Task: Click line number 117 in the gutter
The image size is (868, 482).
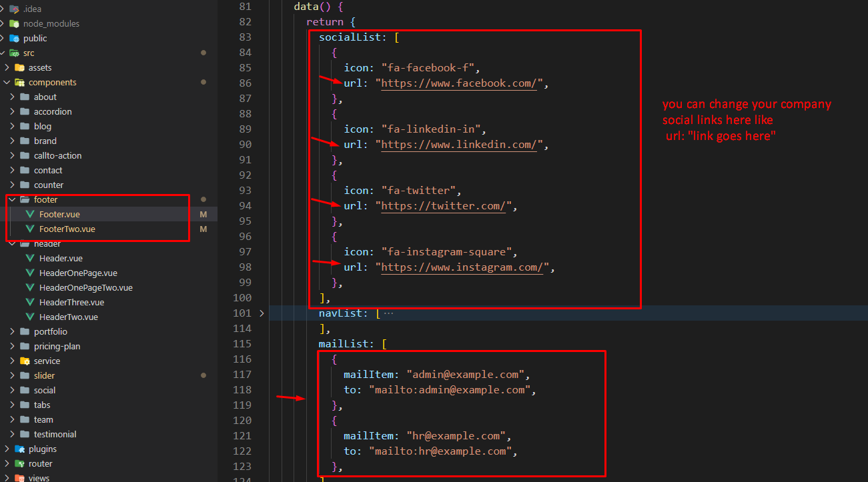Action: coord(244,374)
